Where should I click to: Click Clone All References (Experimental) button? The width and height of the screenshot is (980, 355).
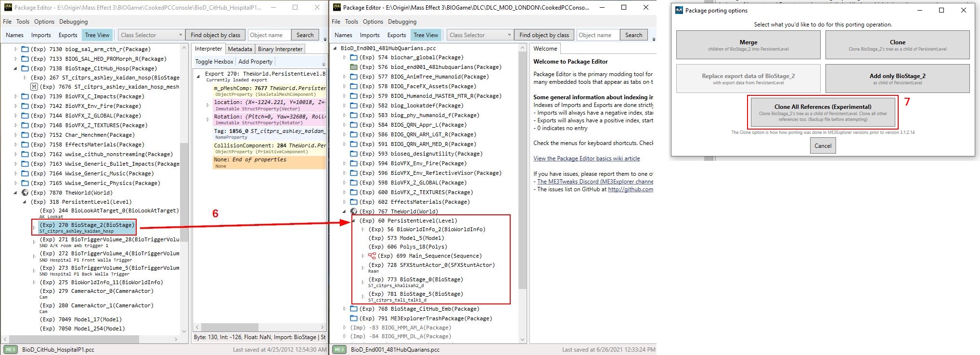coord(823,113)
